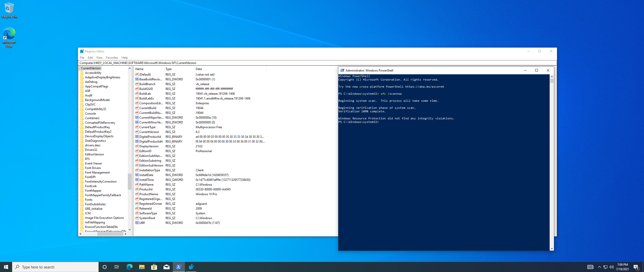The width and height of the screenshot is (644, 272).
Task: Select the CurrentBuild value row
Action: coord(200,108)
